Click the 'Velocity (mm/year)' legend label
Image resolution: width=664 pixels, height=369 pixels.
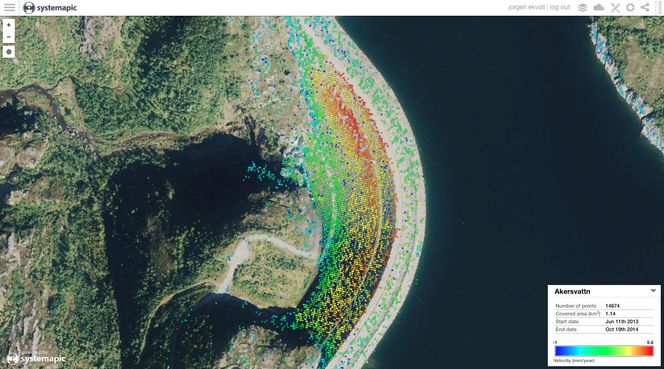pos(574,361)
